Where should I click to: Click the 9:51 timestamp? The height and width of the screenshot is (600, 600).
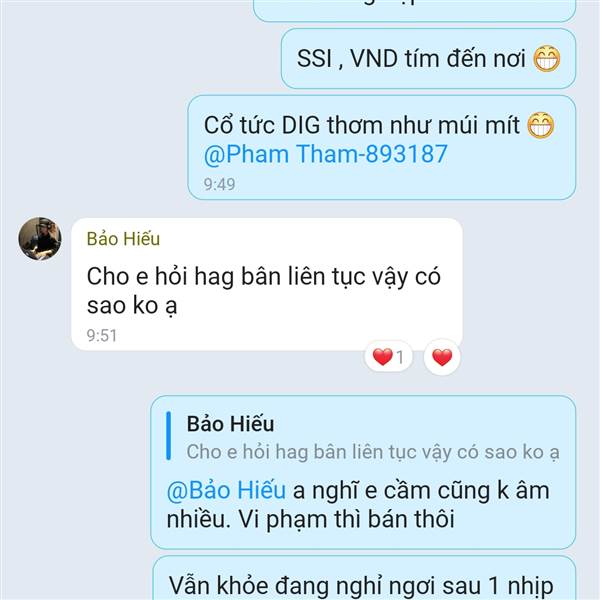102,336
